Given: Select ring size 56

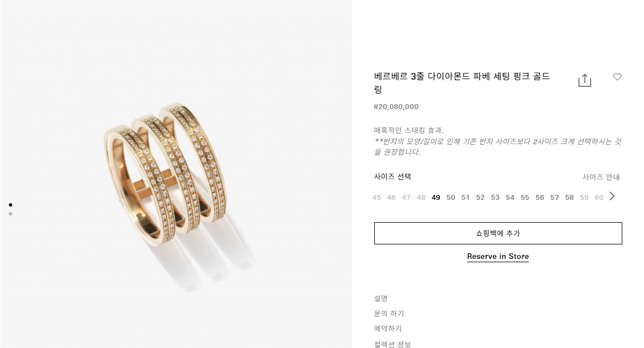Looking at the screenshot, I should click(539, 198).
